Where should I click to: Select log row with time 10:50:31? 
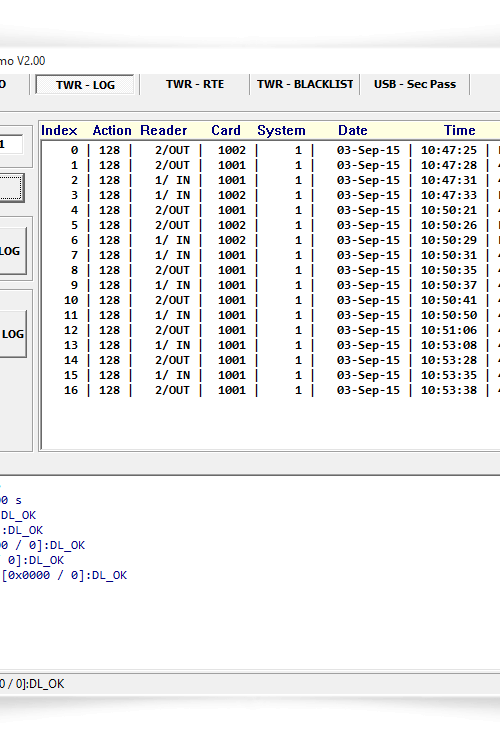(271, 255)
